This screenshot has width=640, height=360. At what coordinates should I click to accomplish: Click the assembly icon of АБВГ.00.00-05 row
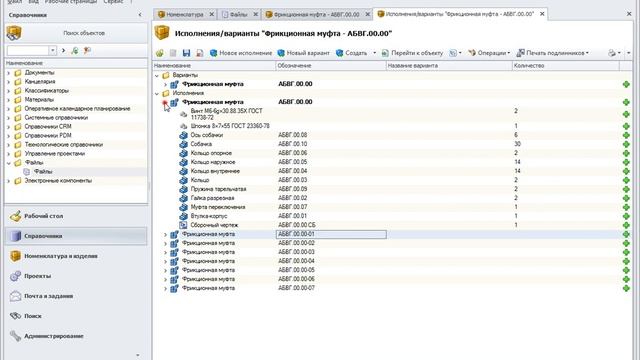tap(174, 270)
